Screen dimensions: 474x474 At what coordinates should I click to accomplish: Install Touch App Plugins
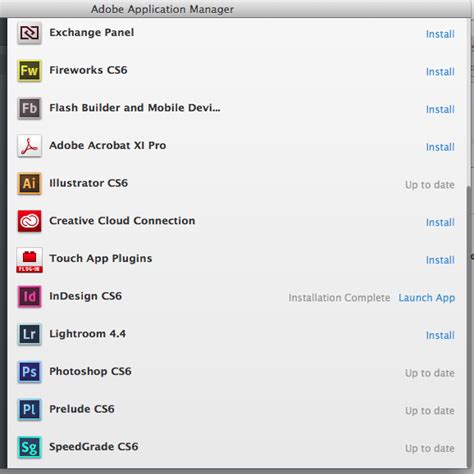(x=440, y=260)
